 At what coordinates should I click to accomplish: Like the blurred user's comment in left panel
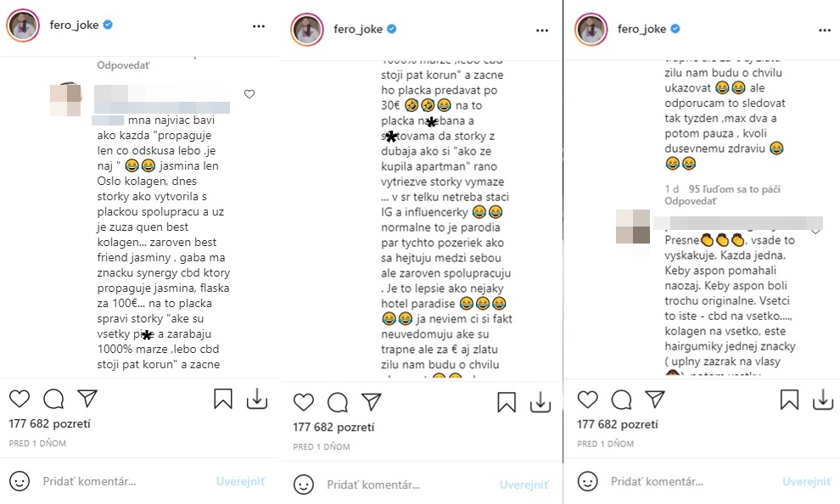(249, 94)
